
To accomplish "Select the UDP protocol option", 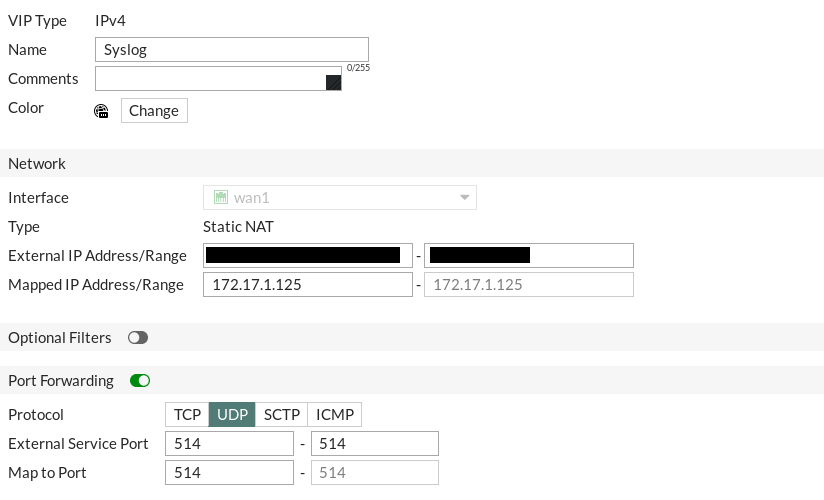I will tap(232, 415).
